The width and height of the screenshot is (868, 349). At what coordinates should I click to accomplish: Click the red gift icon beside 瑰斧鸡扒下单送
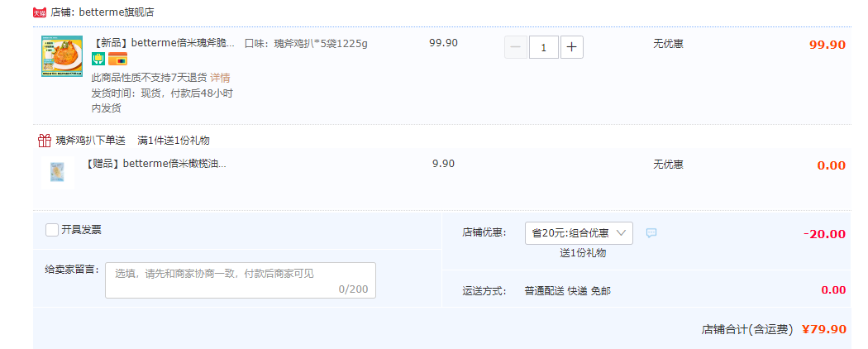tap(45, 140)
